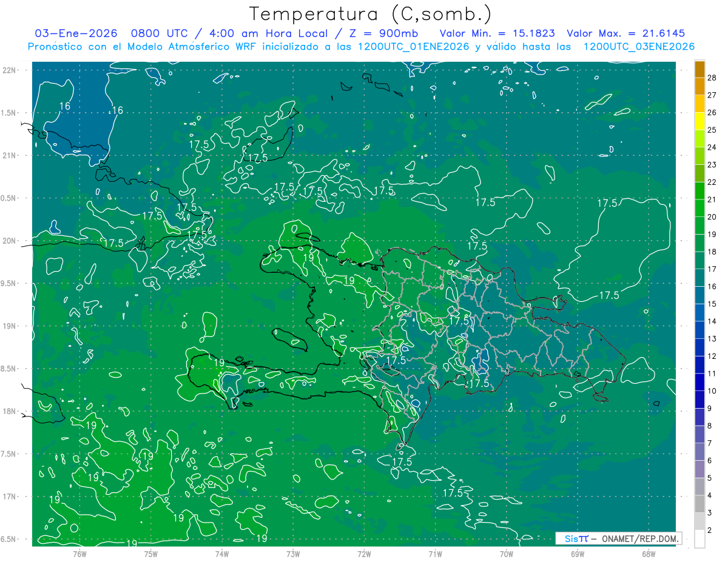The height and width of the screenshot is (562, 728).
Task: Click the "22N" latitude axis label
Action: (x=9, y=70)
